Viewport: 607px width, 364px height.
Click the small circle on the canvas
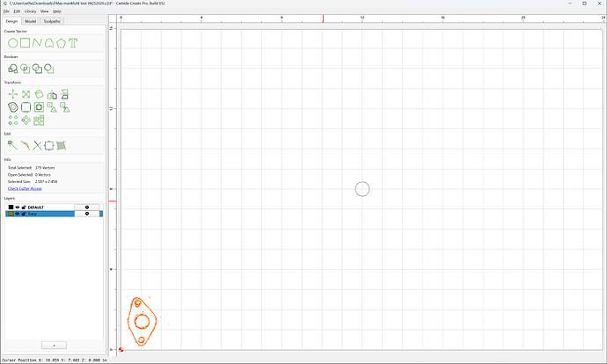(x=362, y=189)
